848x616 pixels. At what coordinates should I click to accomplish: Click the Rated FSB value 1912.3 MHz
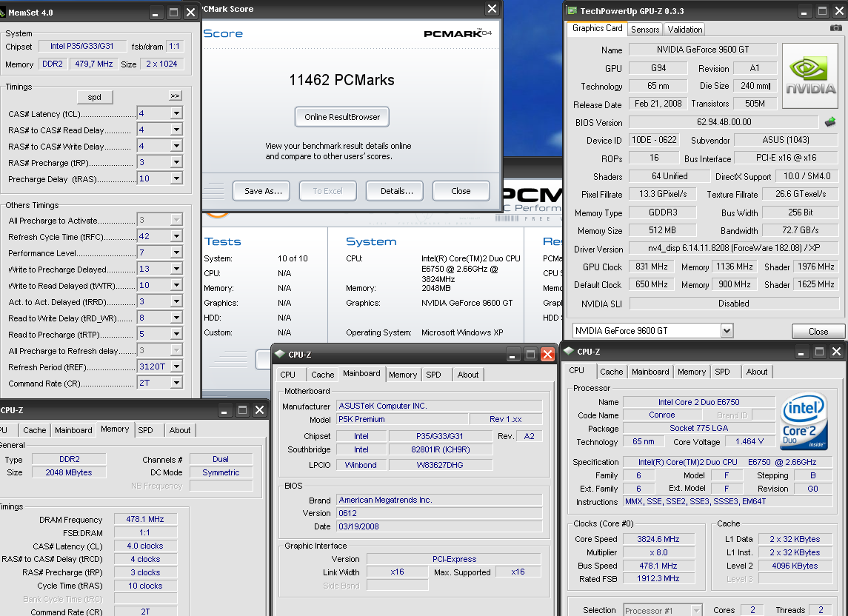coord(658,579)
